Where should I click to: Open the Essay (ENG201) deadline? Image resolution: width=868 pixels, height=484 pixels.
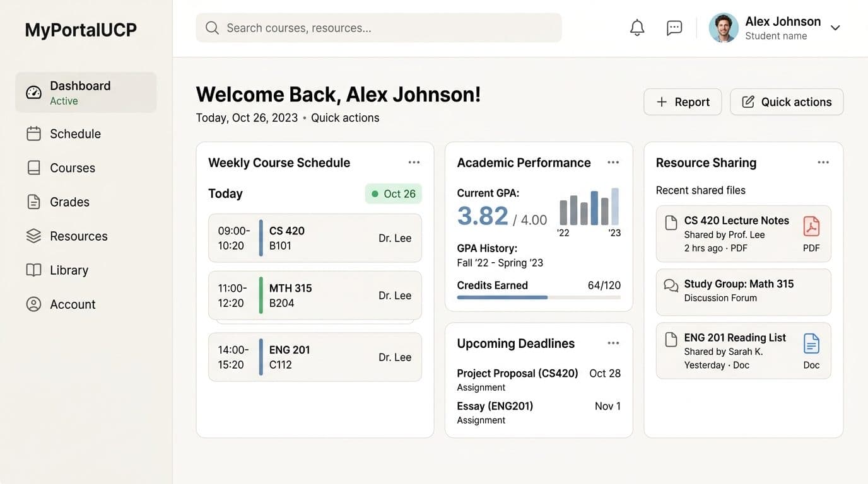(539, 413)
